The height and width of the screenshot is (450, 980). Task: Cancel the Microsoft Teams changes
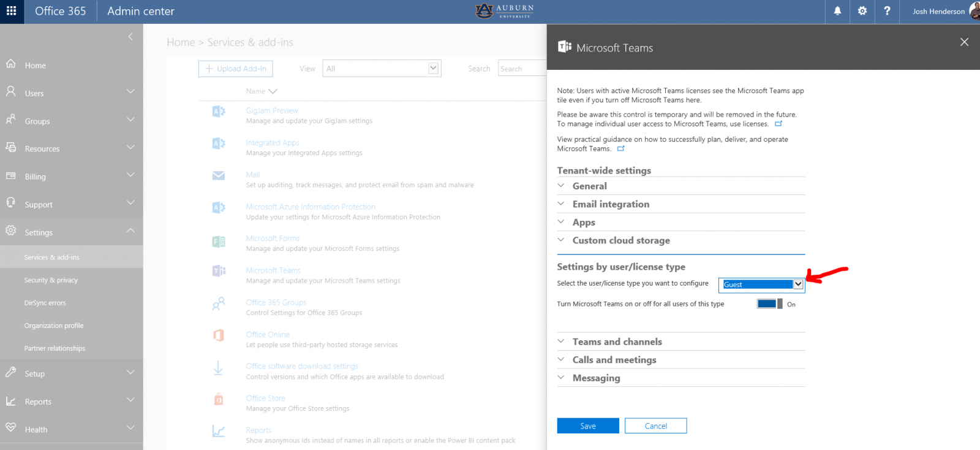[656, 426]
